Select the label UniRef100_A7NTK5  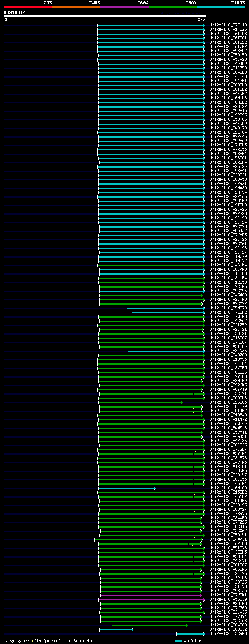point(228,145)
